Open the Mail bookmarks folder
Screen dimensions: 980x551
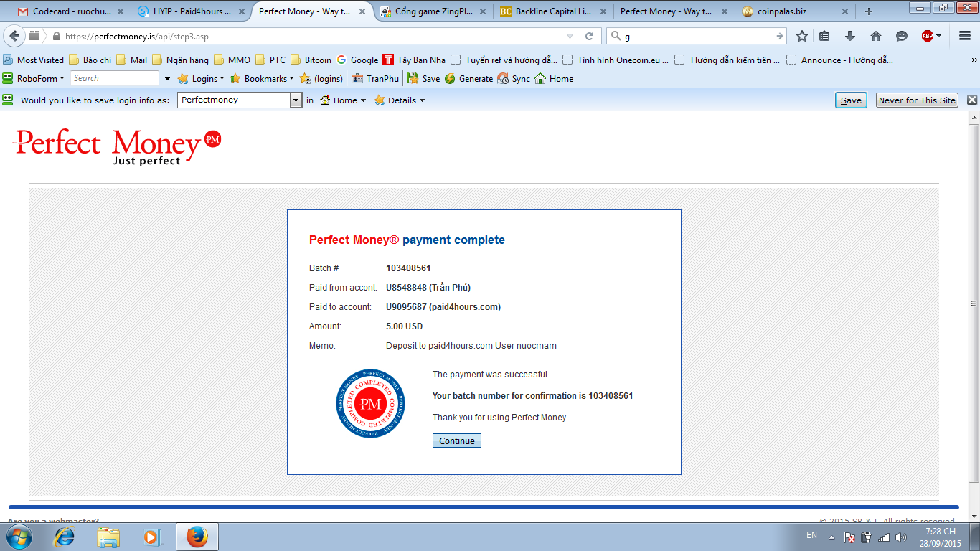pos(131,60)
